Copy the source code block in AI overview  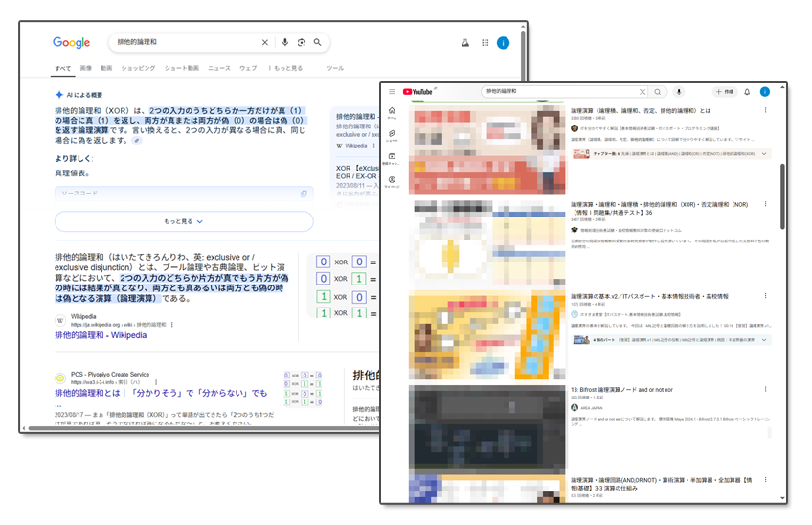point(304,194)
